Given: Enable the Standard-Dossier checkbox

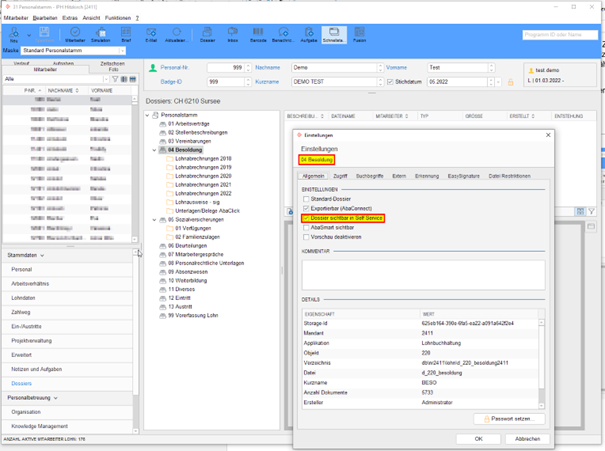Looking at the screenshot, I should pyautogui.click(x=306, y=199).
